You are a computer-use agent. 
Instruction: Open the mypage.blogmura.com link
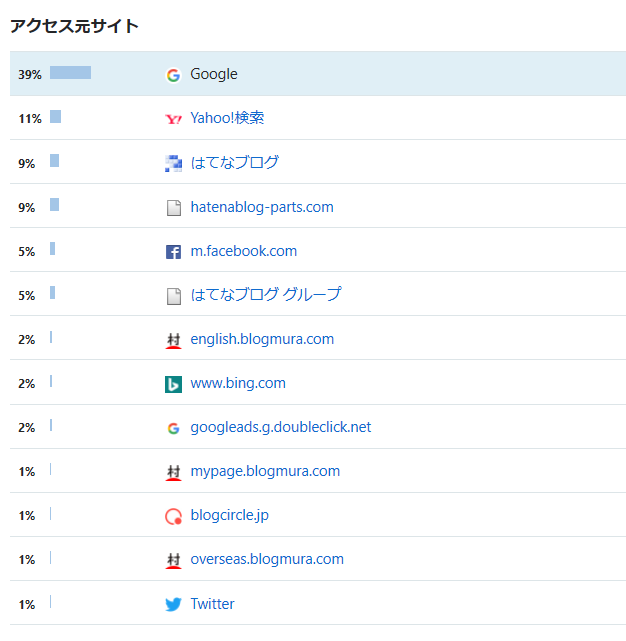tap(265, 471)
